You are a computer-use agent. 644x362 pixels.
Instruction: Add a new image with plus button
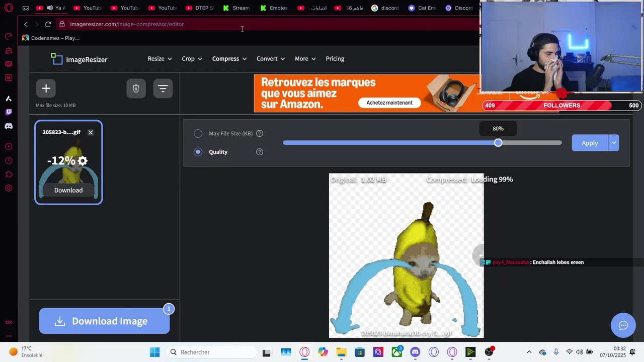pyautogui.click(x=46, y=88)
